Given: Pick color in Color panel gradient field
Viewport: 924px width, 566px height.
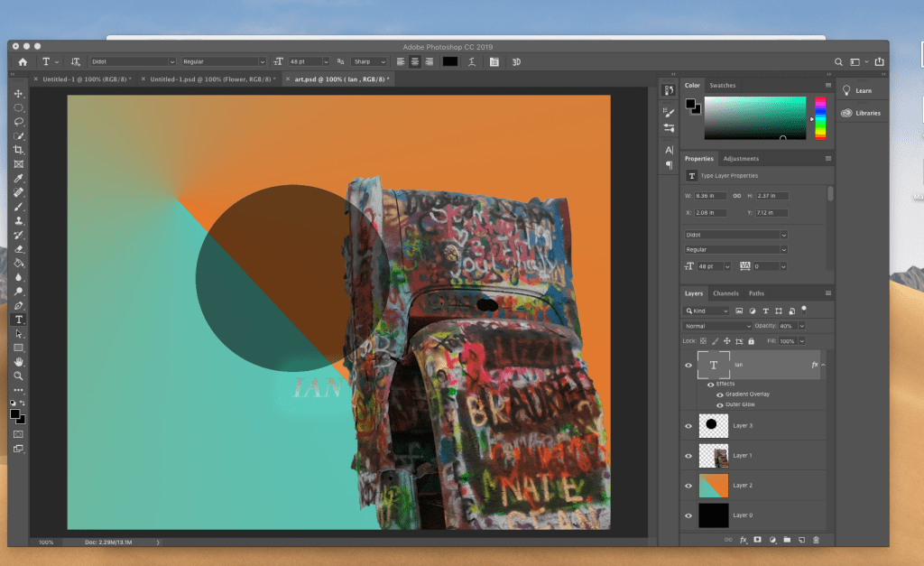Looking at the screenshot, I should pyautogui.click(x=755, y=118).
